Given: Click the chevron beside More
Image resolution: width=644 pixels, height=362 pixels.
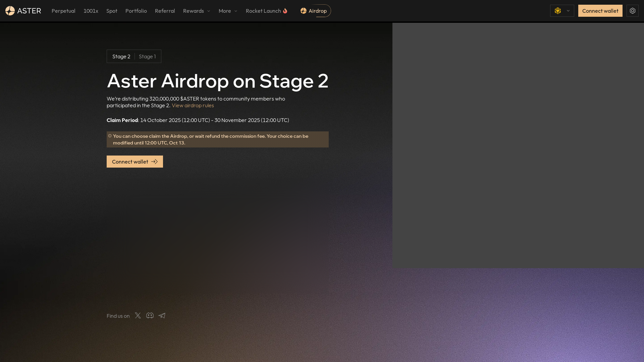Looking at the screenshot, I should pyautogui.click(x=236, y=11).
